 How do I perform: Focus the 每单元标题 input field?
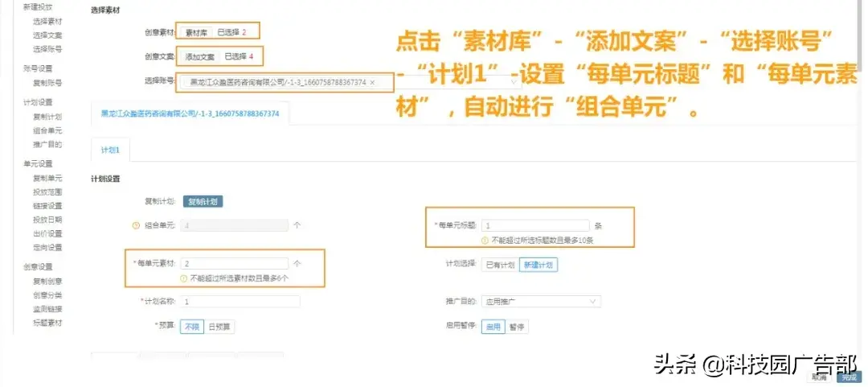pyautogui.click(x=534, y=225)
